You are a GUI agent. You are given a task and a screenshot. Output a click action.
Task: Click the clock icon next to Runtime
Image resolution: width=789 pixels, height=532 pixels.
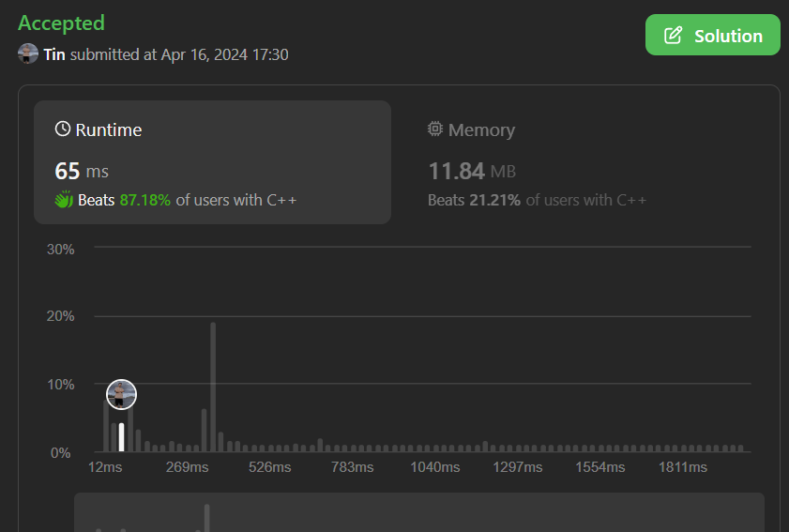[63, 129]
